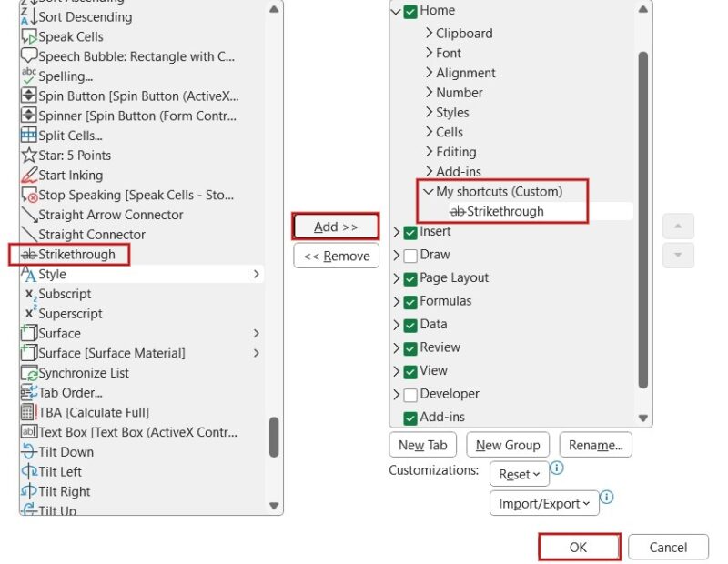Choose the Sort Descending command
Image resolution: width=728 pixels, height=564 pixels.
point(73,16)
